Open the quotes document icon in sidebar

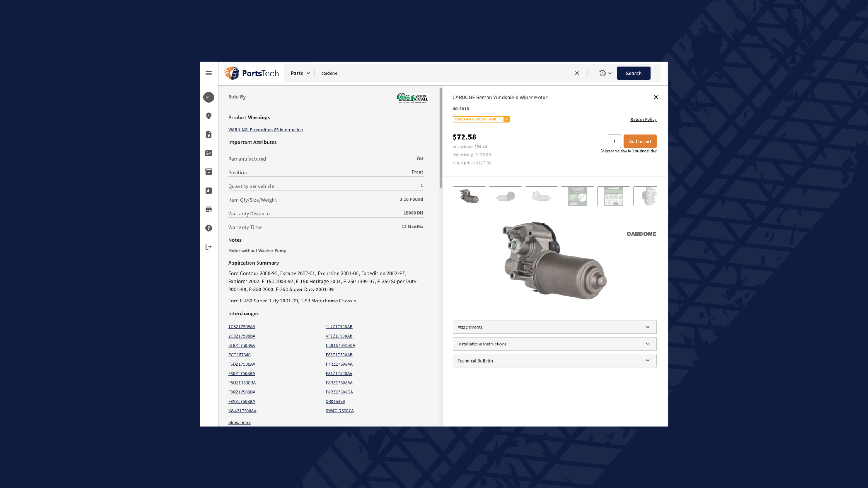coord(208,134)
